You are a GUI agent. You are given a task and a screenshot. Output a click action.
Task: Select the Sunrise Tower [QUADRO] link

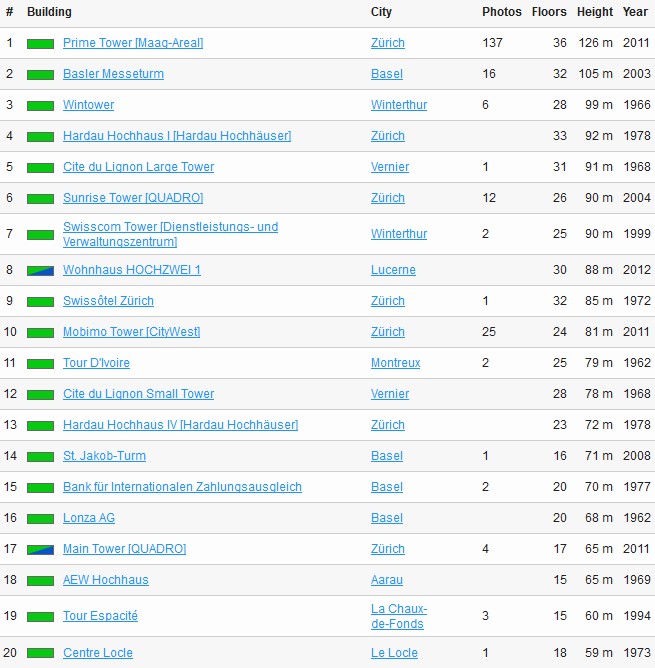pyautogui.click(x=133, y=198)
